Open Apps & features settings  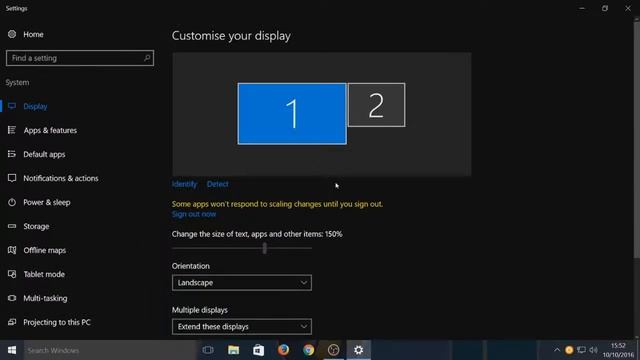[x=50, y=130]
